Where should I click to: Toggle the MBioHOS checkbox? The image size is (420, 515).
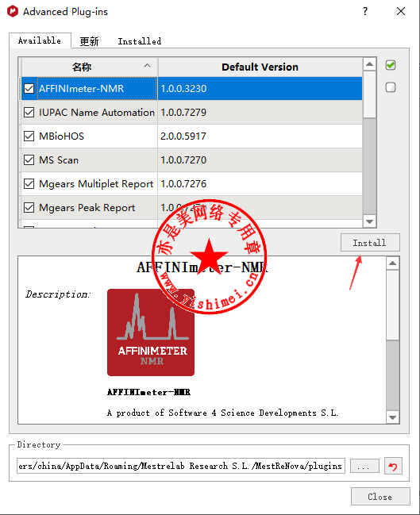pyautogui.click(x=29, y=136)
